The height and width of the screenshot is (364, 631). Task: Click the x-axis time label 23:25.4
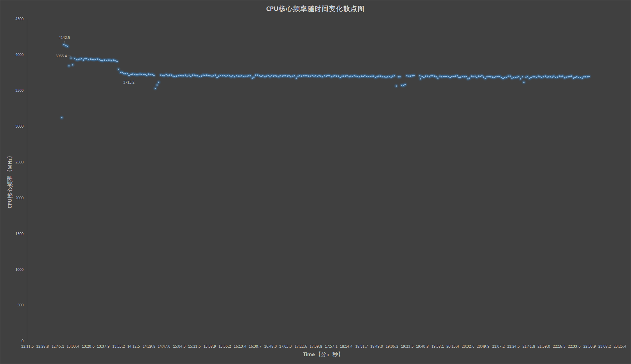click(x=620, y=346)
